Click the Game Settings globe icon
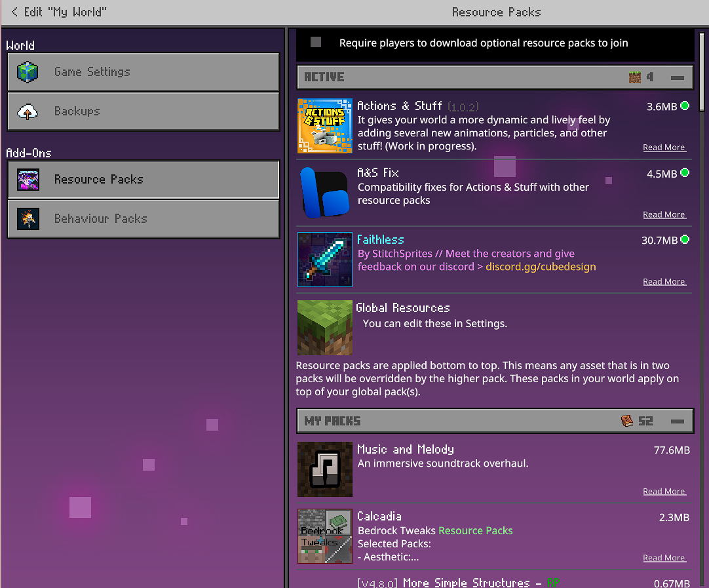Viewport: 709px width, 588px height. [x=28, y=72]
